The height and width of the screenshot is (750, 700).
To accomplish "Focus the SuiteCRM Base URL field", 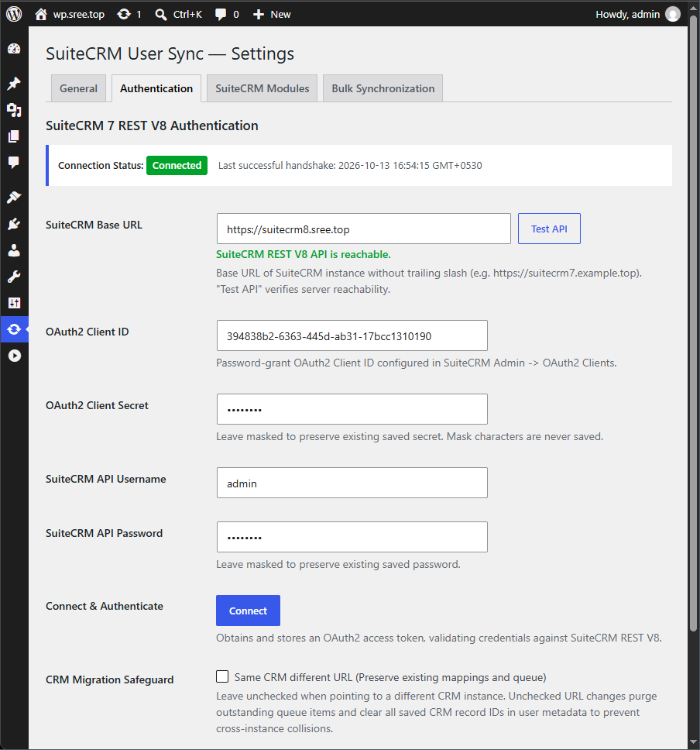I will (x=363, y=229).
